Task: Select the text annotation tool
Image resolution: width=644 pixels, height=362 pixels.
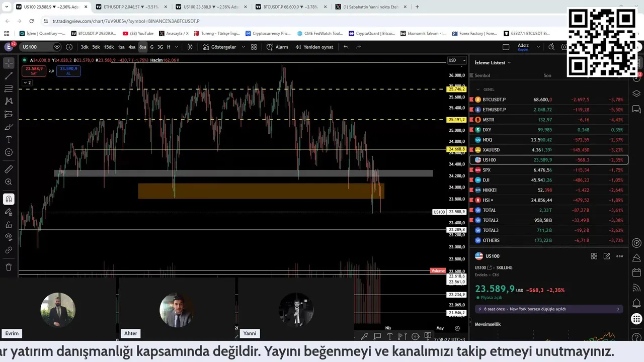Action: [9, 139]
